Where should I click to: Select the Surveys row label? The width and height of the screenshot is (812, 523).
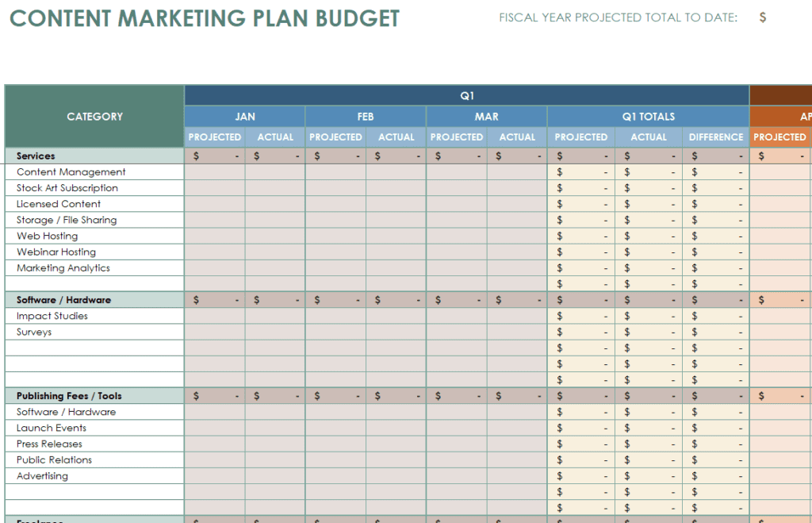[34, 333]
